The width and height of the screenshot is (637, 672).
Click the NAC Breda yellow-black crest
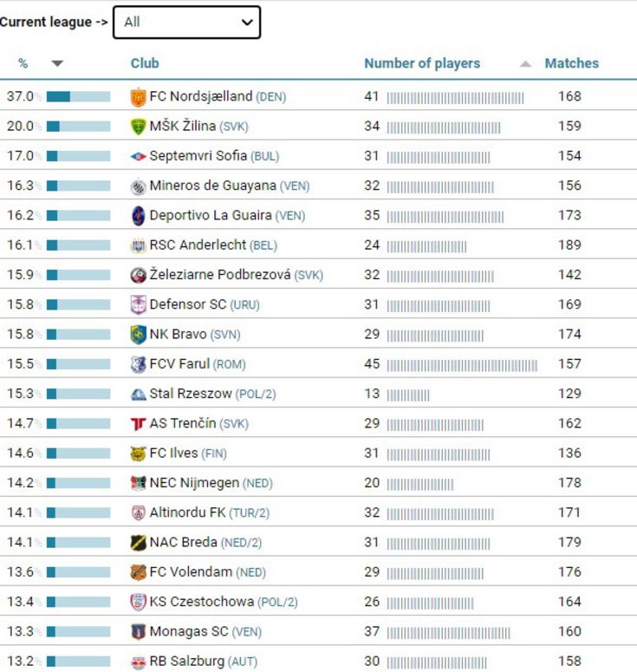pyautogui.click(x=138, y=543)
